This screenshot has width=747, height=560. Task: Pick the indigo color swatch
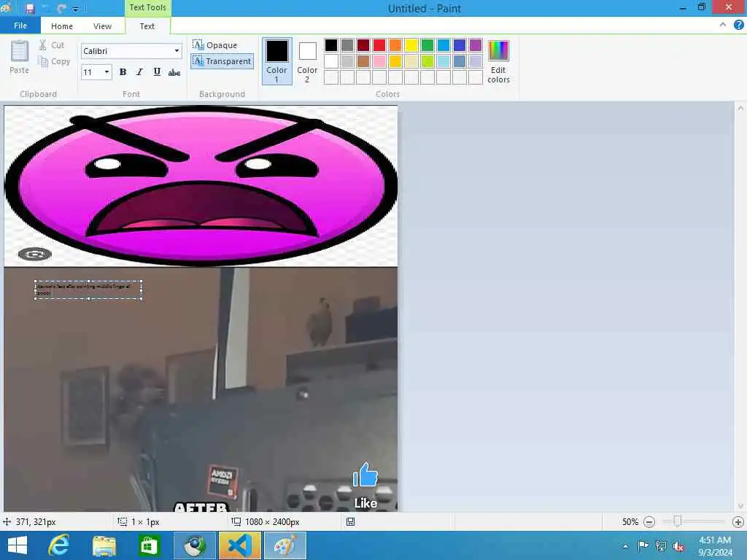[460, 45]
